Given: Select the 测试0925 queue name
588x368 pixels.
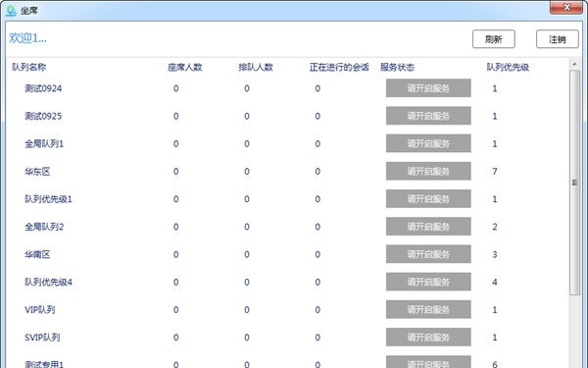Looking at the screenshot, I should click(x=43, y=116).
